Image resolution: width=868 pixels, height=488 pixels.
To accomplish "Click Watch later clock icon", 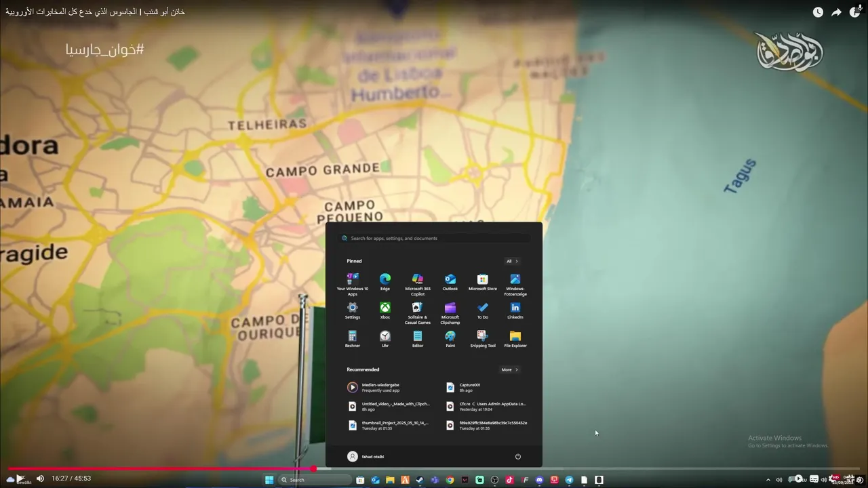I will 818,12.
